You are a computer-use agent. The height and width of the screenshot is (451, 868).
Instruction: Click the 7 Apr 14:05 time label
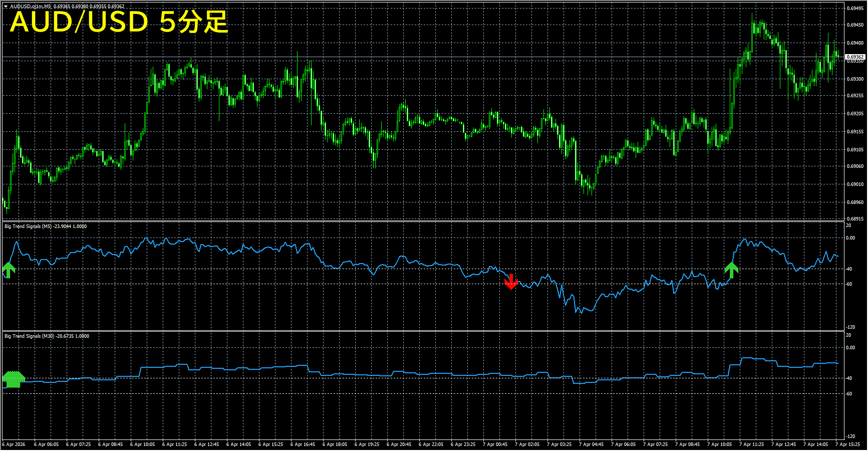point(815,444)
